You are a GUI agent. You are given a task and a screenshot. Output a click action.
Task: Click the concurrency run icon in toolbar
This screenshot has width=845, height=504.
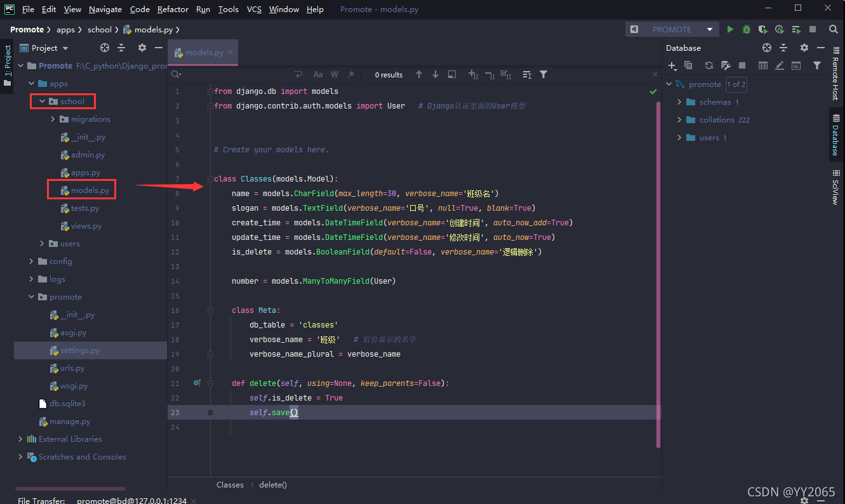pos(796,29)
